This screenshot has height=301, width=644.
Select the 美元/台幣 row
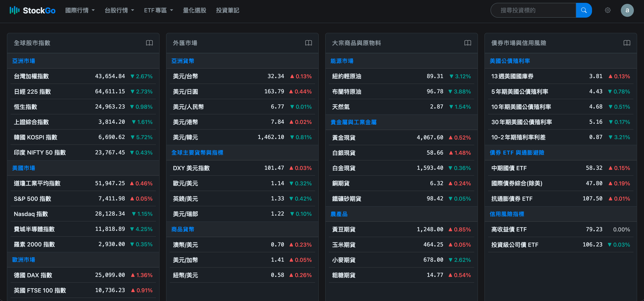[x=242, y=76]
